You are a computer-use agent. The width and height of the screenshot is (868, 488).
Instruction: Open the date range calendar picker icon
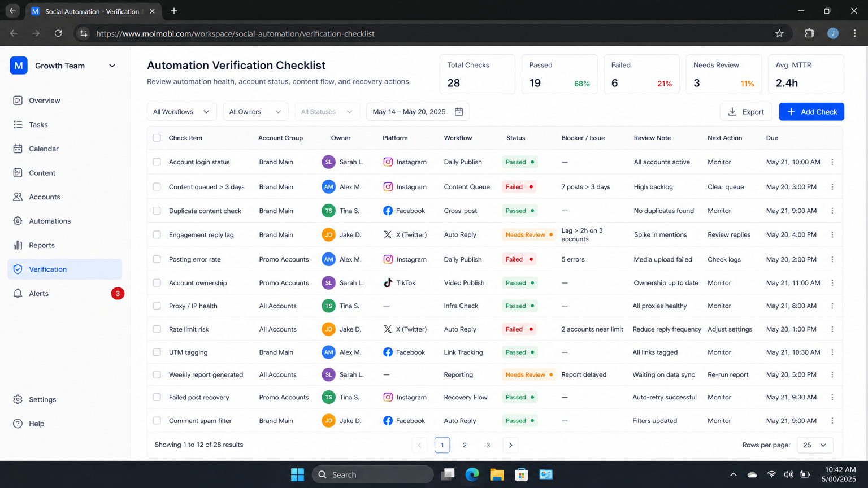[459, 112]
